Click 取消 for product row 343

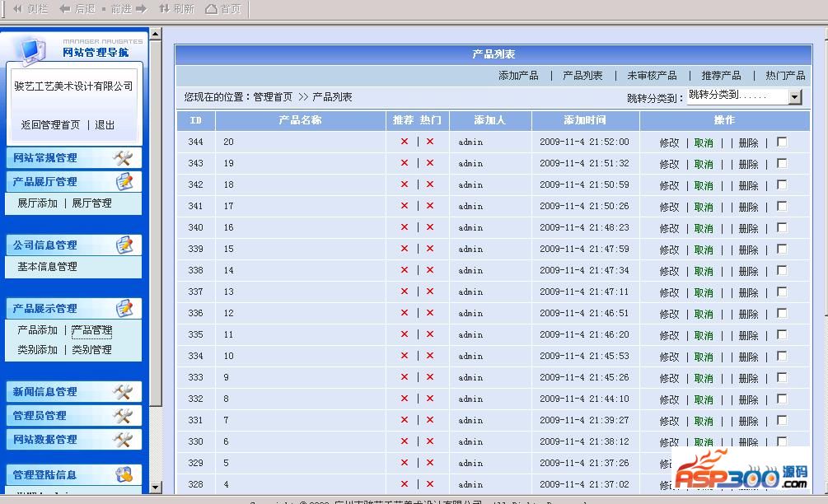tap(704, 164)
